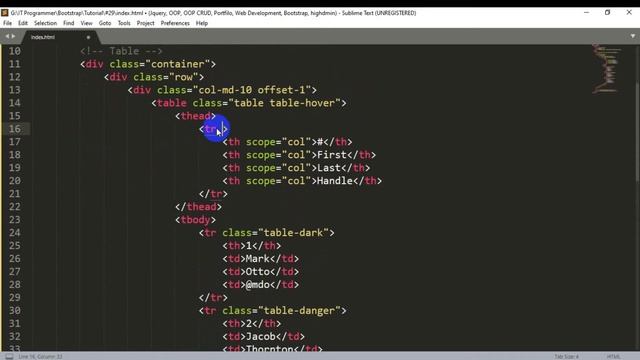Viewport: 640px width, 360px height.
Task: Click line number 16 in gutter
Action: pos(15,129)
